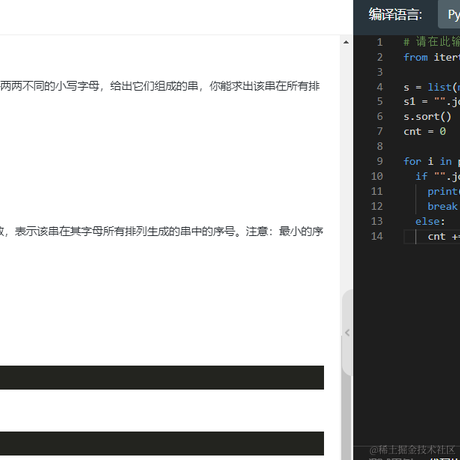This screenshot has width=460, height=460.
Task: Open the Python language dropdown
Action: pos(449,15)
